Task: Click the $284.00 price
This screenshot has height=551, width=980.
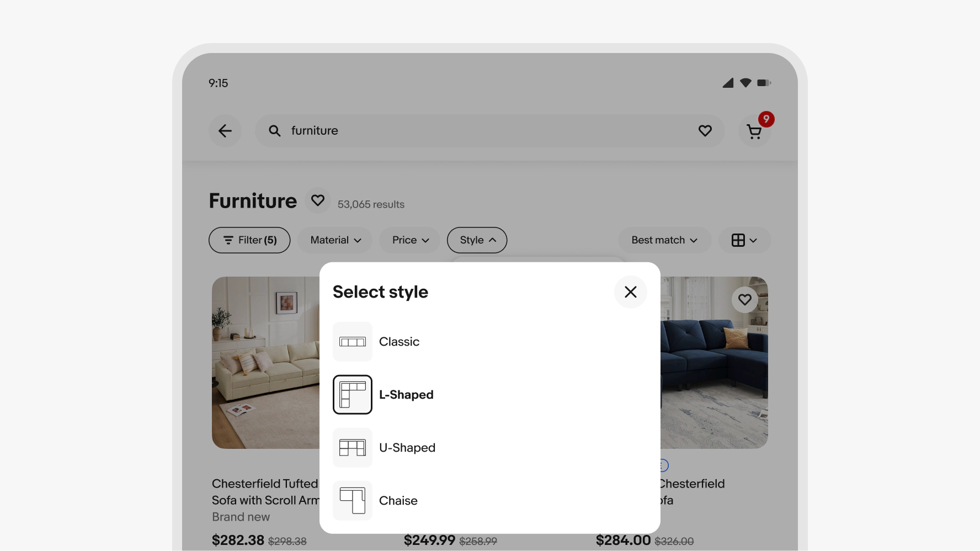Action: tap(623, 540)
